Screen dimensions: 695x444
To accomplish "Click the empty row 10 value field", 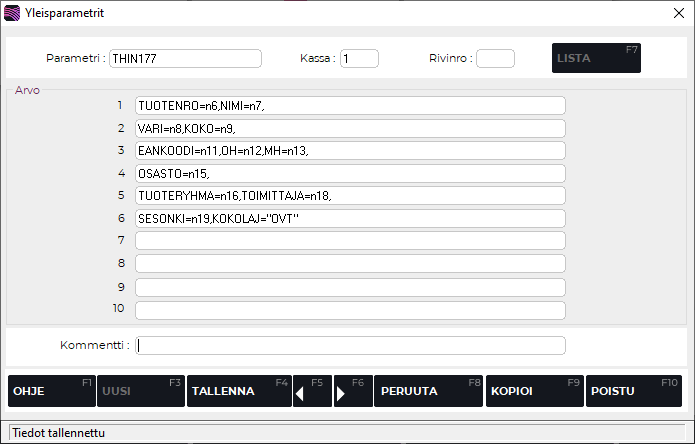I will (x=350, y=309).
